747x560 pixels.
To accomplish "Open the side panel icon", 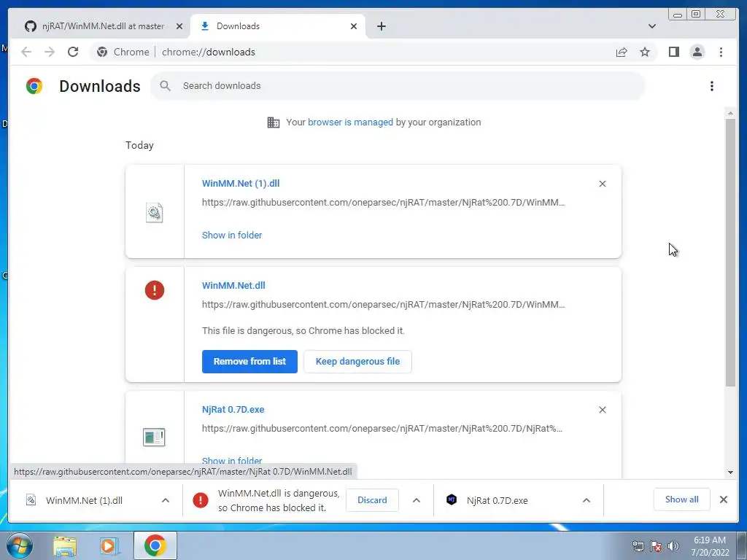I will 673,52.
